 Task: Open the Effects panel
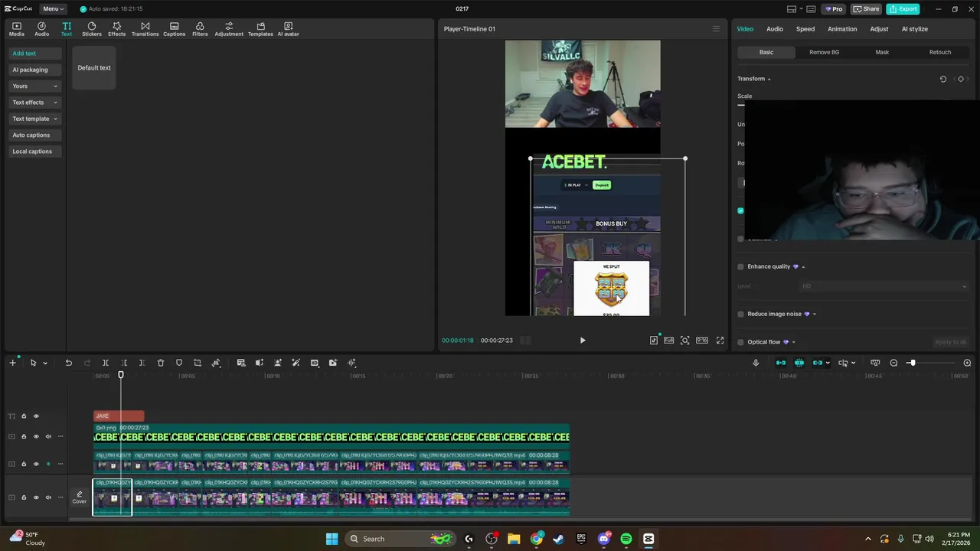pos(116,29)
